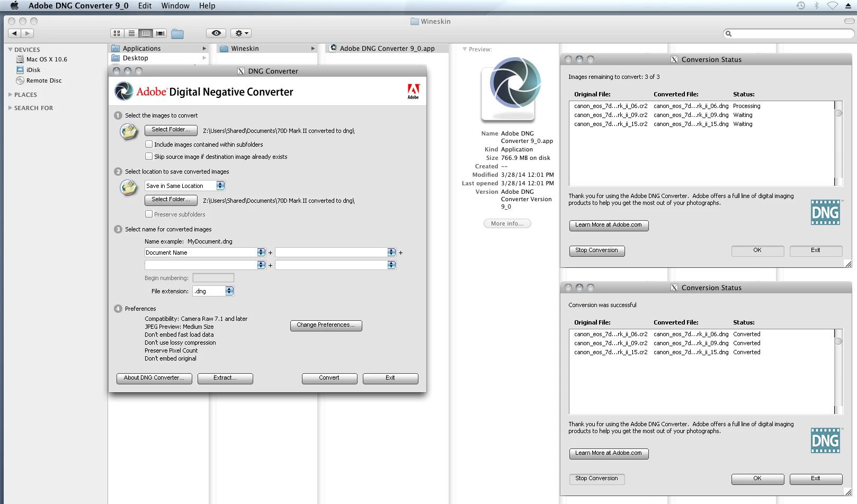Open the Window menu

[175, 6]
